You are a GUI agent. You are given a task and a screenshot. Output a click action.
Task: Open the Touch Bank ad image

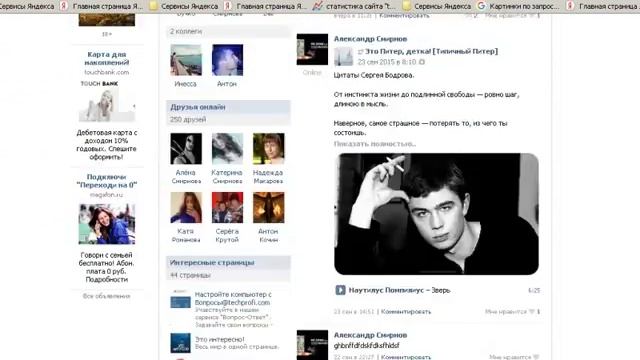107,105
